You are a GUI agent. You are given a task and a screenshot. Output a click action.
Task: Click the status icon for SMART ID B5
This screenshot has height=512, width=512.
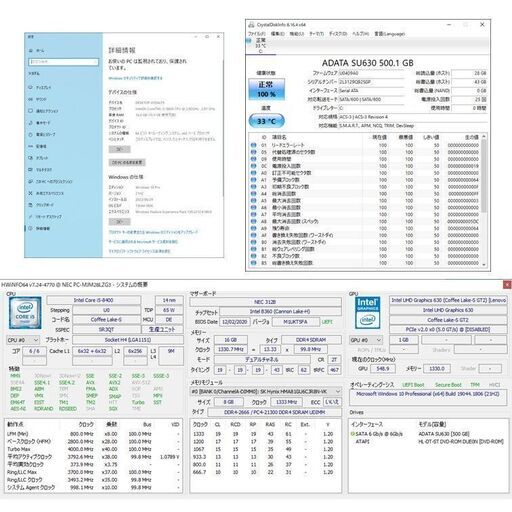253,263
